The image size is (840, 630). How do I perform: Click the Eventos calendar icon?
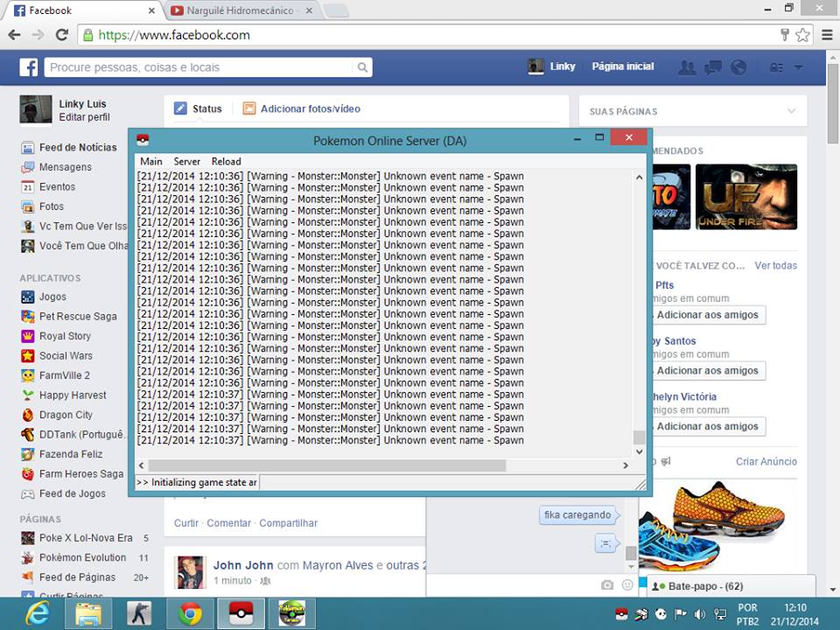pos(27,187)
